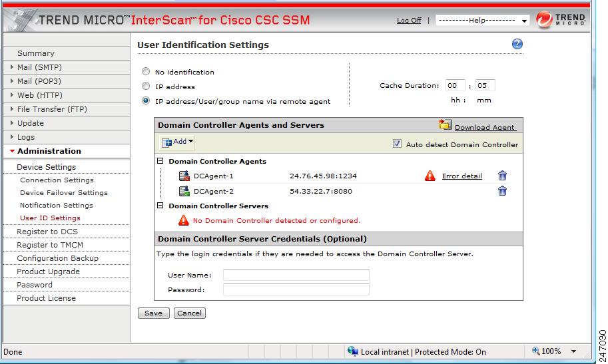Click the DCAgent-2 server status icon

pyautogui.click(x=184, y=191)
